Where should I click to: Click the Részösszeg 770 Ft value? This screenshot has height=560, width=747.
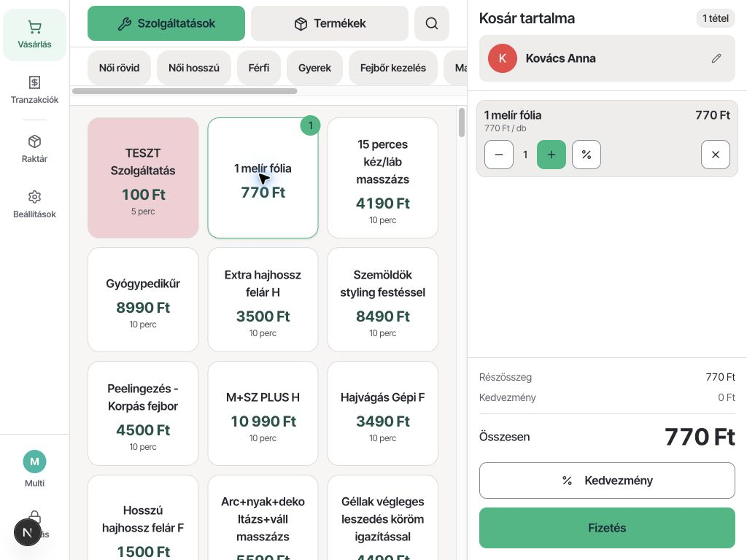tap(720, 377)
